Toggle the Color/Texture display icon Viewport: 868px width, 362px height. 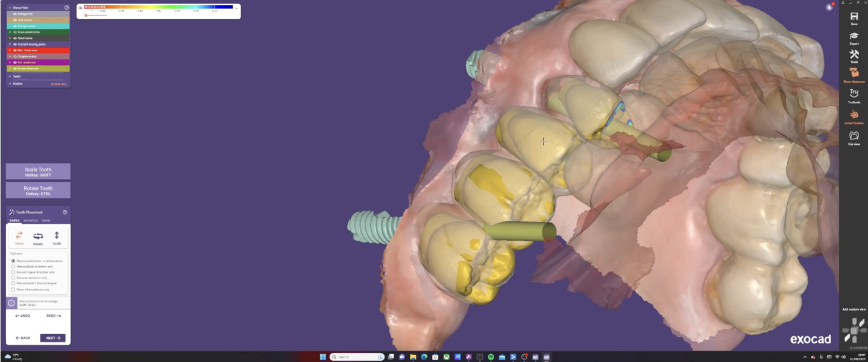[854, 115]
